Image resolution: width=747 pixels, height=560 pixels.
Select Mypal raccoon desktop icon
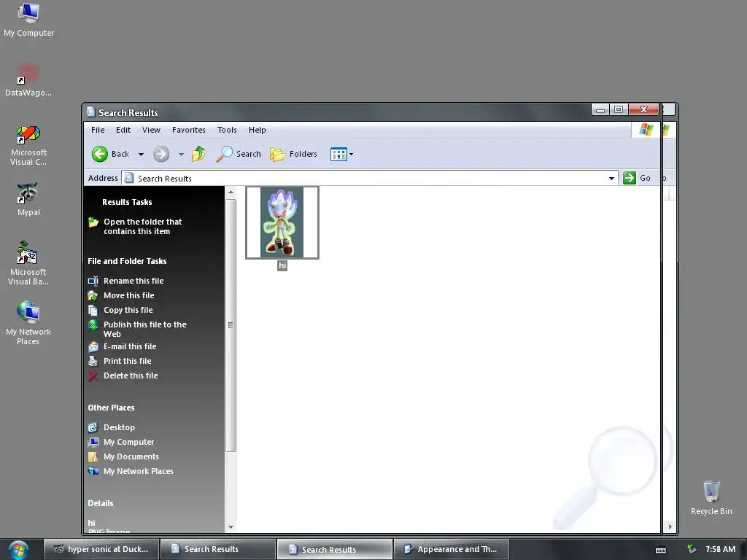pyautogui.click(x=28, y=199)
